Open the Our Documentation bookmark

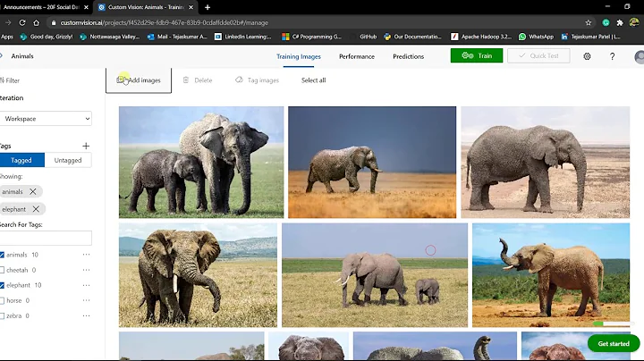pyautogui.click(x=412, y=37)
